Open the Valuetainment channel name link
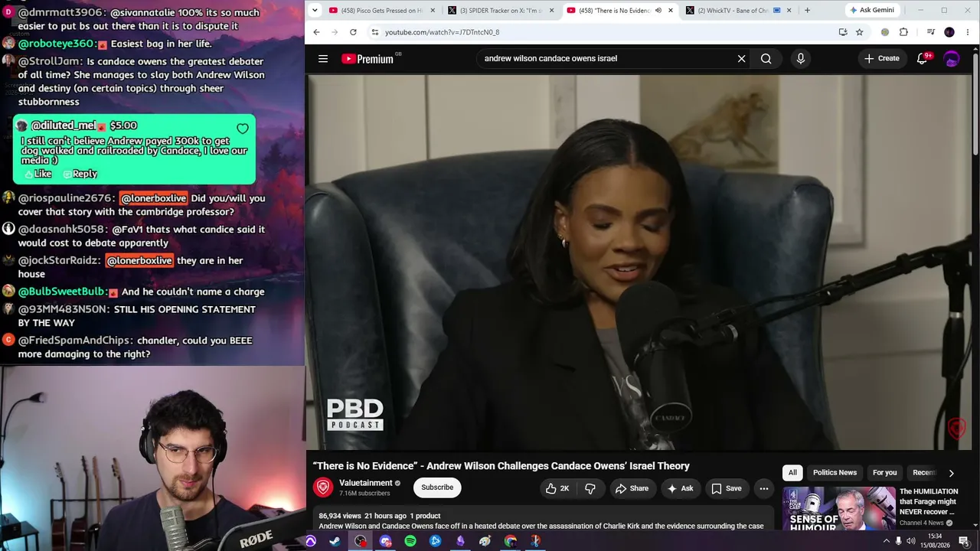This screenshot has height=551, width=980. (x=366, y=483)
